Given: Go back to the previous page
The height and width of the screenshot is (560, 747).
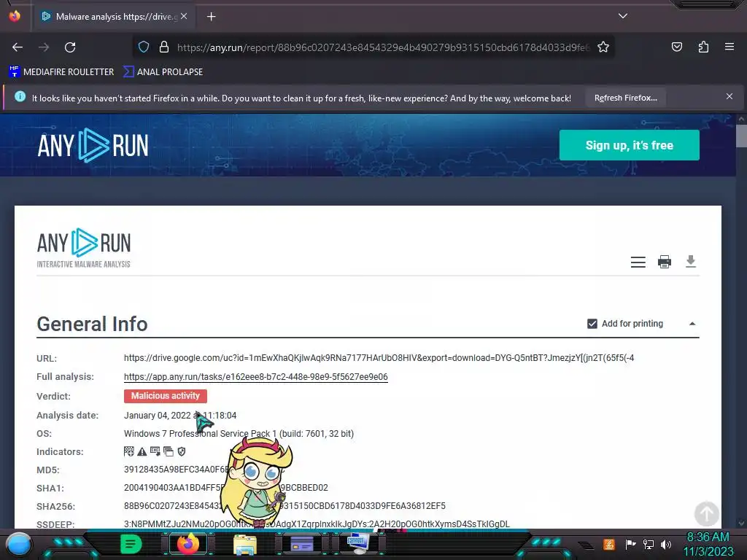Looking at the screenshot, I should coord(18,47).
